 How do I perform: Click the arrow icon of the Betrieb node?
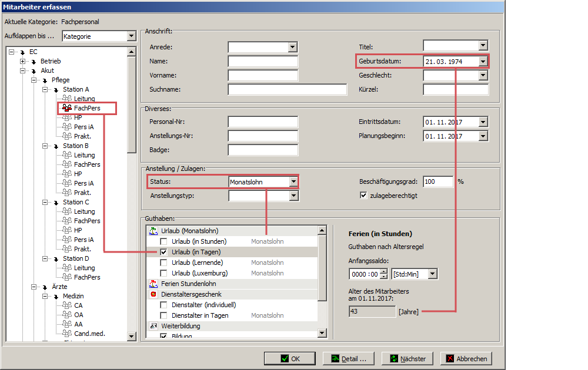[x=34, y=62]
